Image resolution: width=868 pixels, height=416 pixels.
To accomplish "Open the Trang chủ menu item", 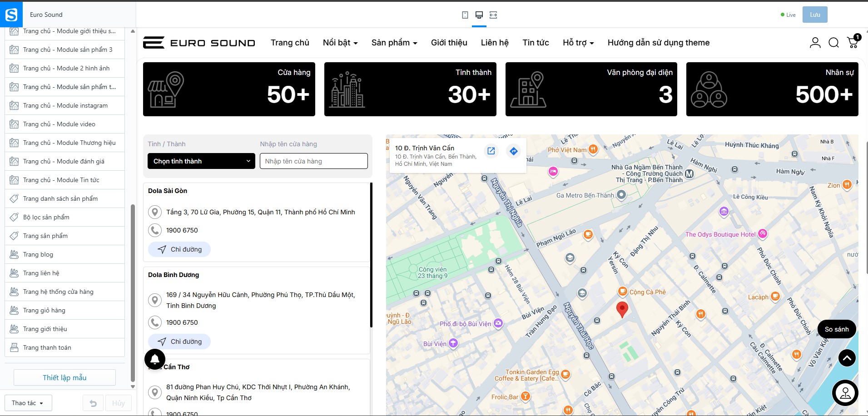I will click(290, 43).
